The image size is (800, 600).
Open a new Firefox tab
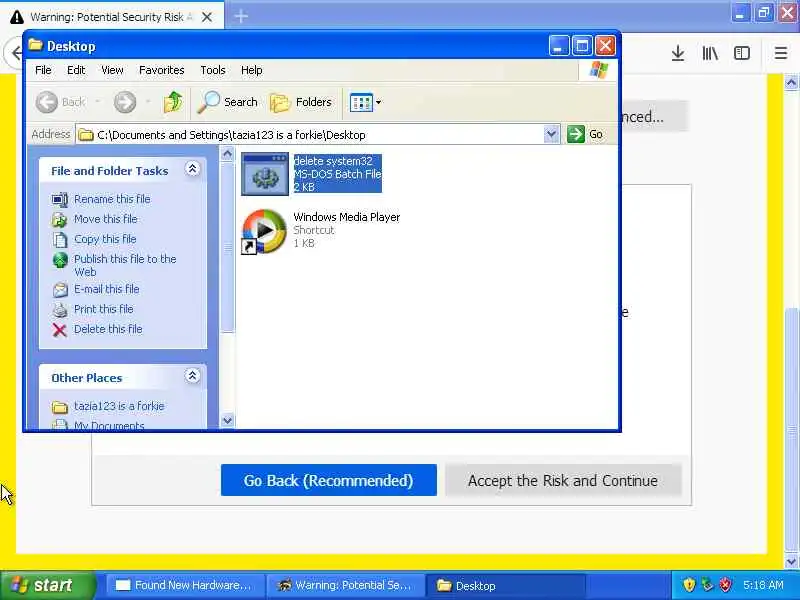click(241, 16)
